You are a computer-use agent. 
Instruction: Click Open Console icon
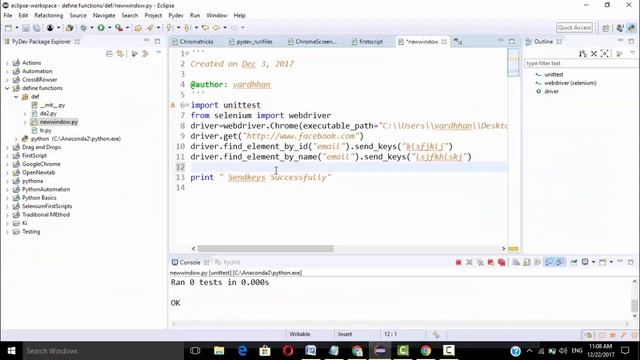[x=602, y=262]
